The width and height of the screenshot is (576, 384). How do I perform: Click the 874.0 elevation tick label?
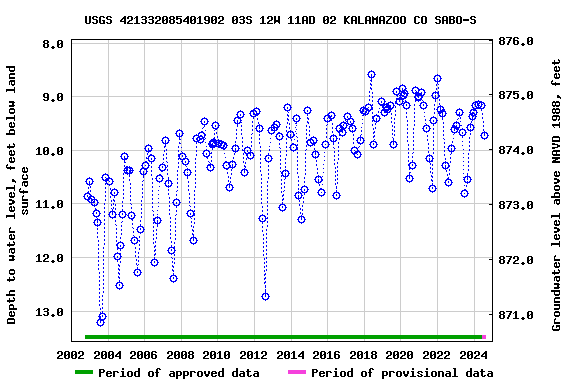516,150
